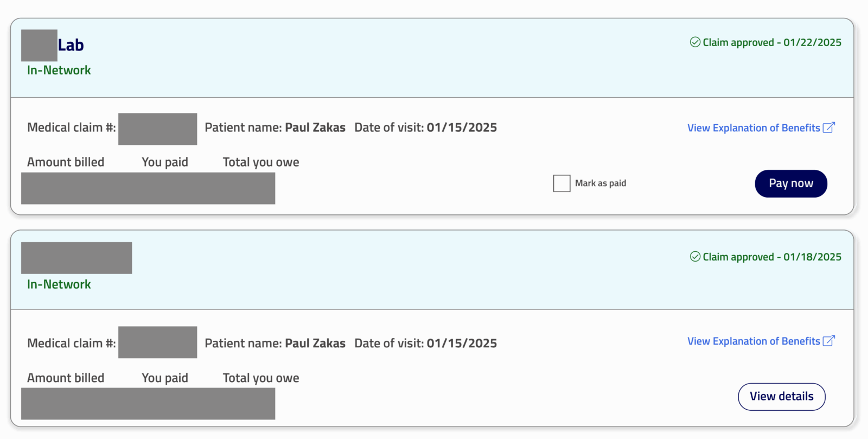Click the In-Network label under Lab

pos(59,71)
